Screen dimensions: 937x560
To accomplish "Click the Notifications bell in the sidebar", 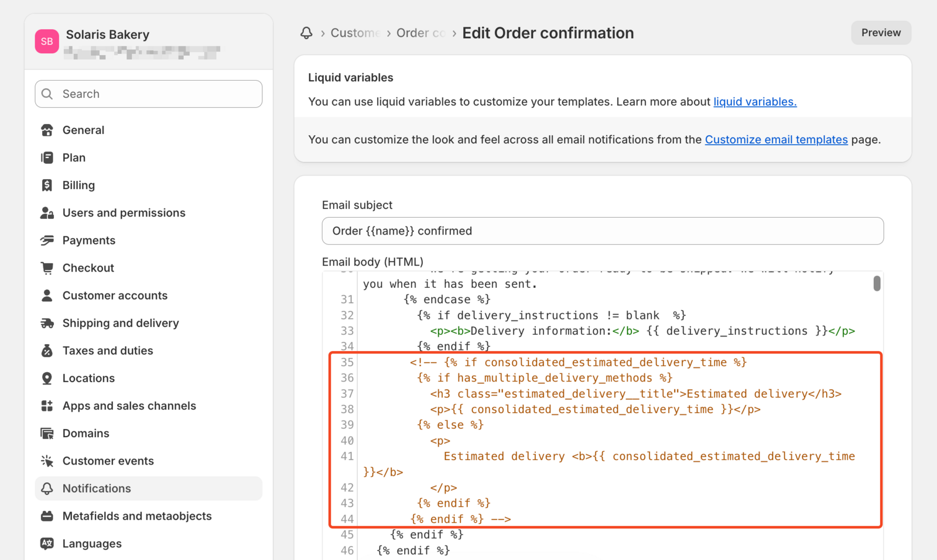I will pos(47,488).
